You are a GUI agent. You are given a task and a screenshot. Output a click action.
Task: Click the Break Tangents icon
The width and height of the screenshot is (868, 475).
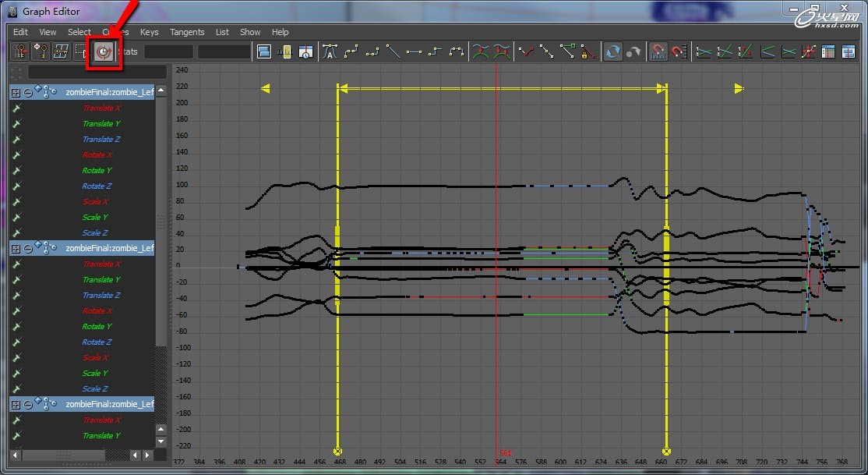pos(528,51)
